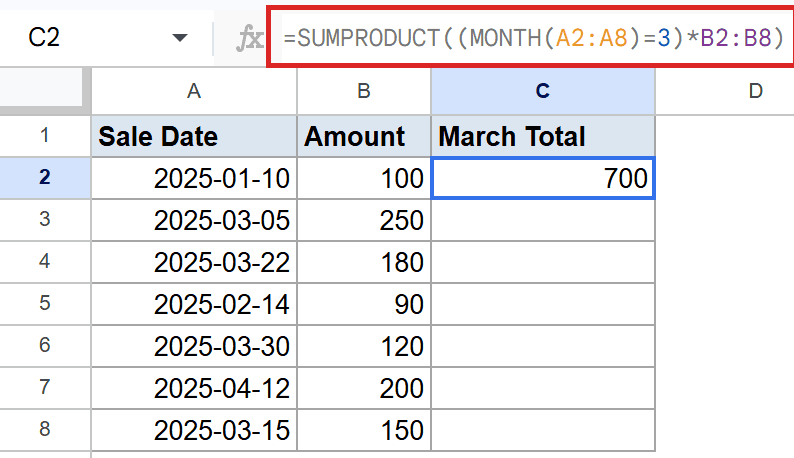This screenshot has width=794, height=458.
Task: Click the "Sale Date" header cell
Action: click(x=194, y=136)
